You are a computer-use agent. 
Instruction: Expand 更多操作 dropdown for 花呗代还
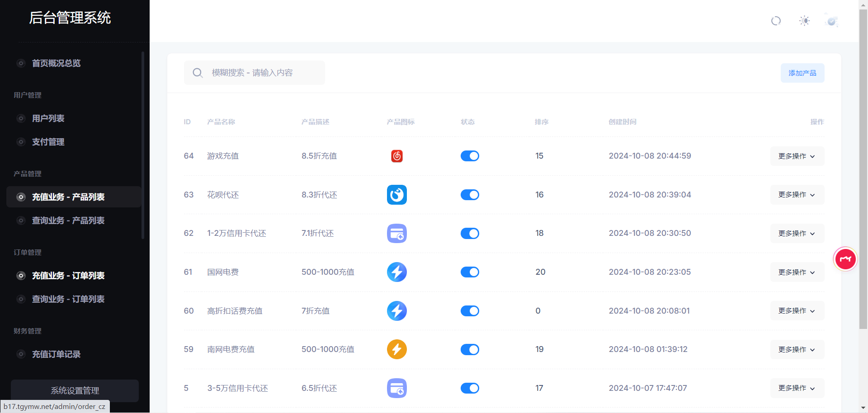click(x=797, y=195)
